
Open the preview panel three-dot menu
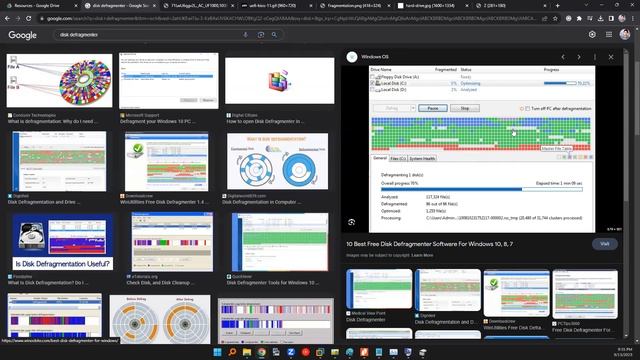(x=595, y=57)
